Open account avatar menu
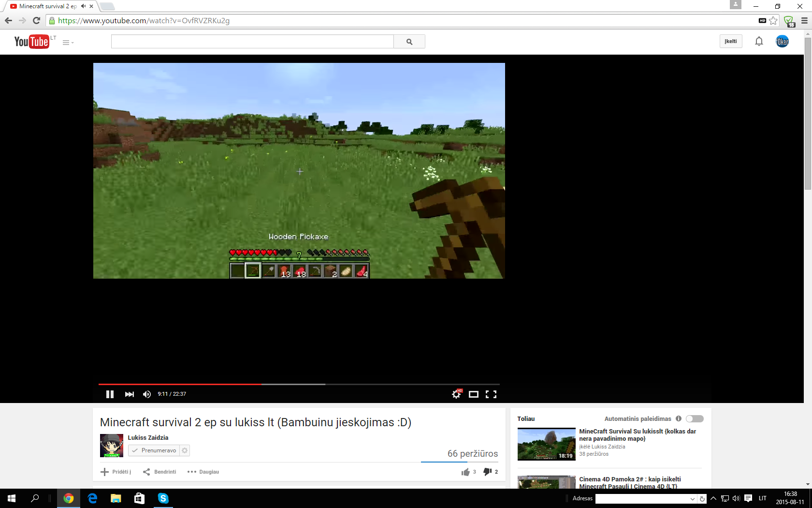812x508 pixels. tap(782, 42)
